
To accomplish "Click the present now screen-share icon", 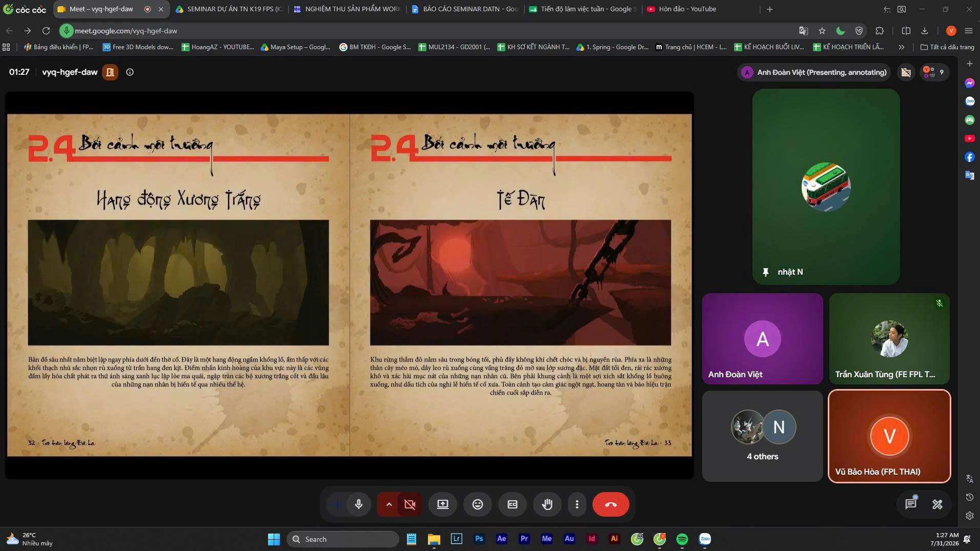I will coord(442,504).
